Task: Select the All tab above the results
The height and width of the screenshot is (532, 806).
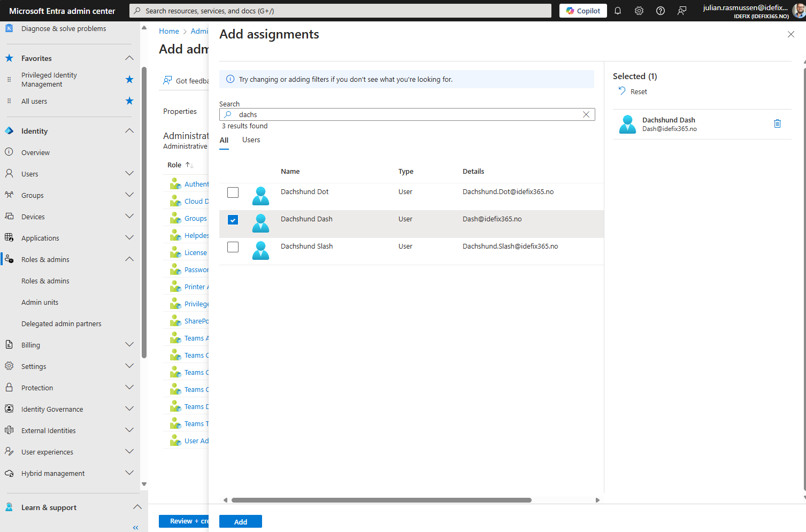Action: 224,140
